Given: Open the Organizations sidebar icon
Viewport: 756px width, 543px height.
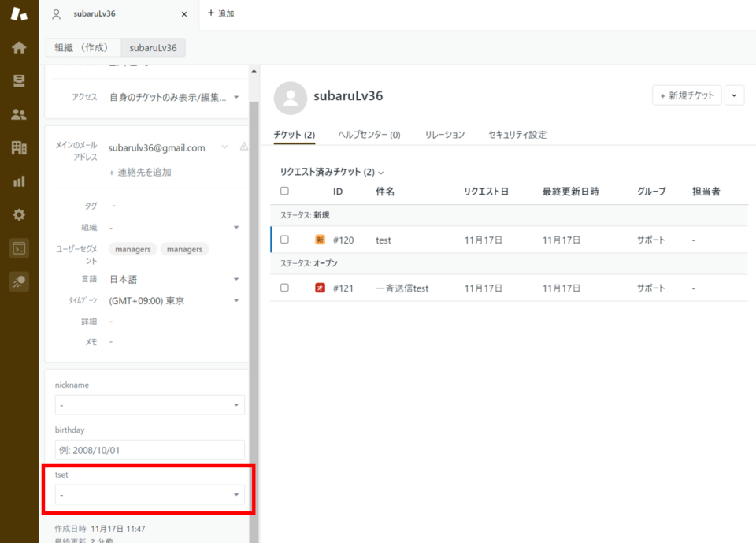Looking at the screenshot, I should [19, 148].
